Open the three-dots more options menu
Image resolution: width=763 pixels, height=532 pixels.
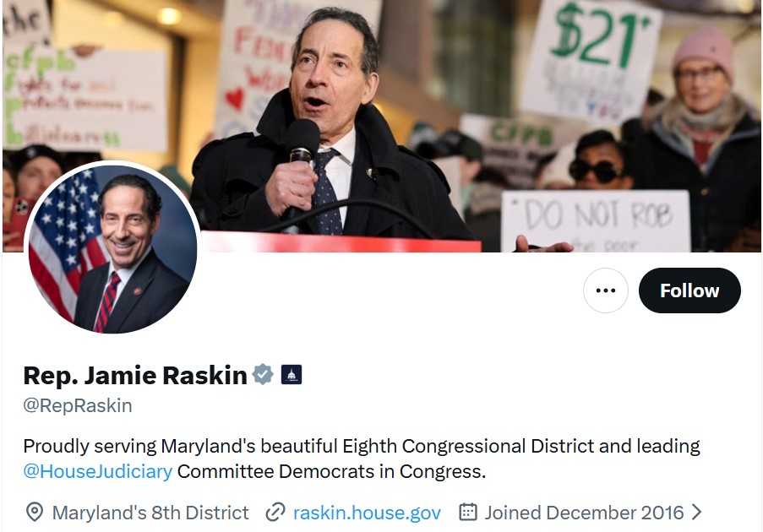pos(605,290)
